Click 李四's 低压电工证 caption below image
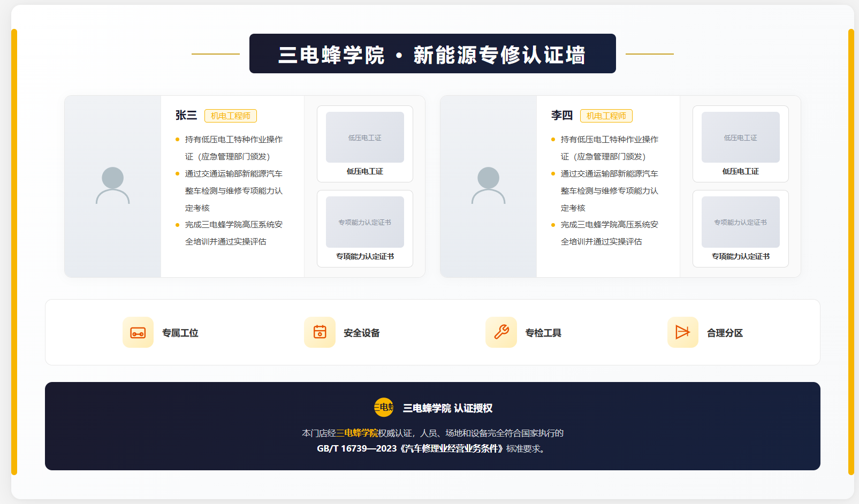The image size is (859, 504). point(741,171)
